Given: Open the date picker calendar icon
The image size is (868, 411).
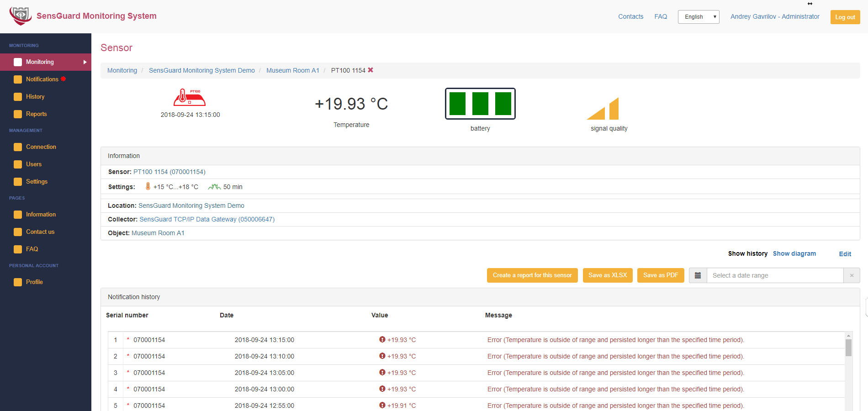Looking at the screenshot, I should click(x=698, y=275).
